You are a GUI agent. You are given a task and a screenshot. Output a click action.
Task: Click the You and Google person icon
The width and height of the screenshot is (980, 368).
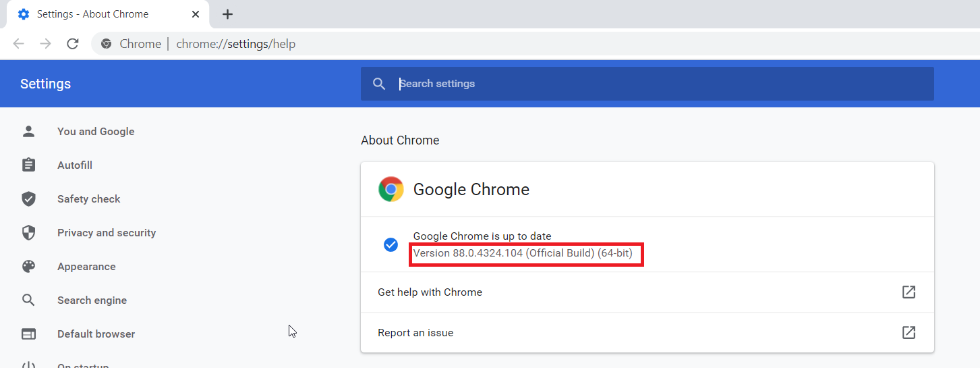click(28, 132)
